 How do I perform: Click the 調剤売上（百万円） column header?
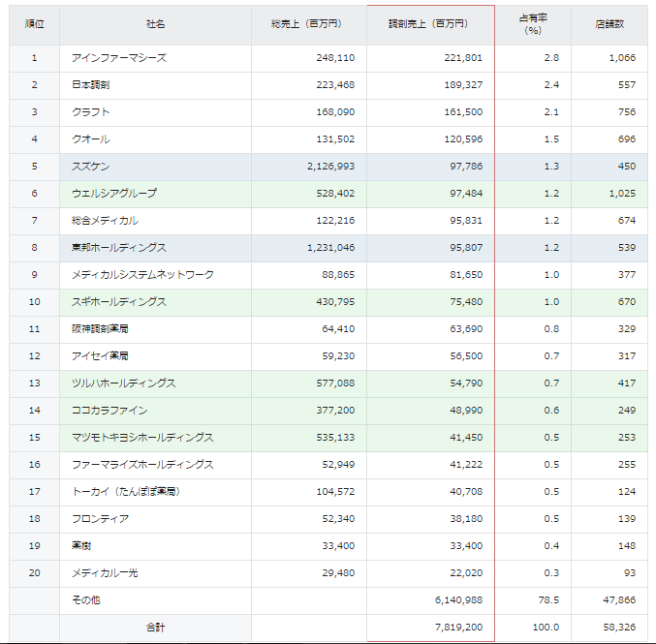click(x=430, y=24)
